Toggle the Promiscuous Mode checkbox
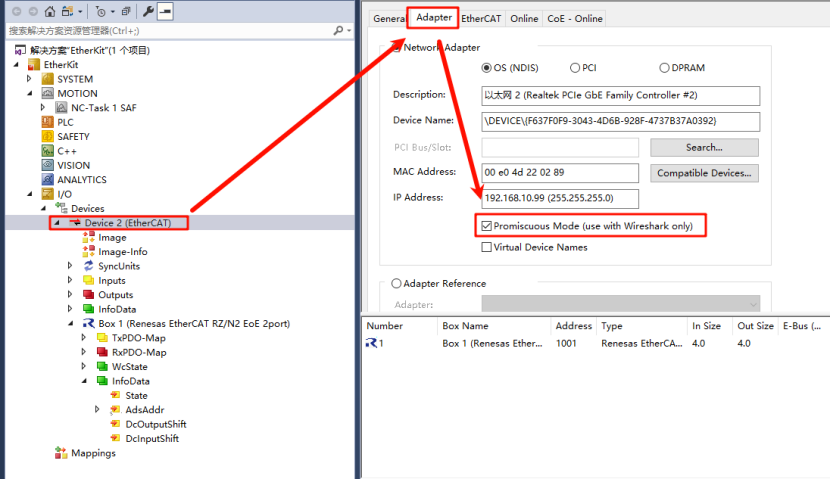This screenshot has height=480, width=830. 486,226
